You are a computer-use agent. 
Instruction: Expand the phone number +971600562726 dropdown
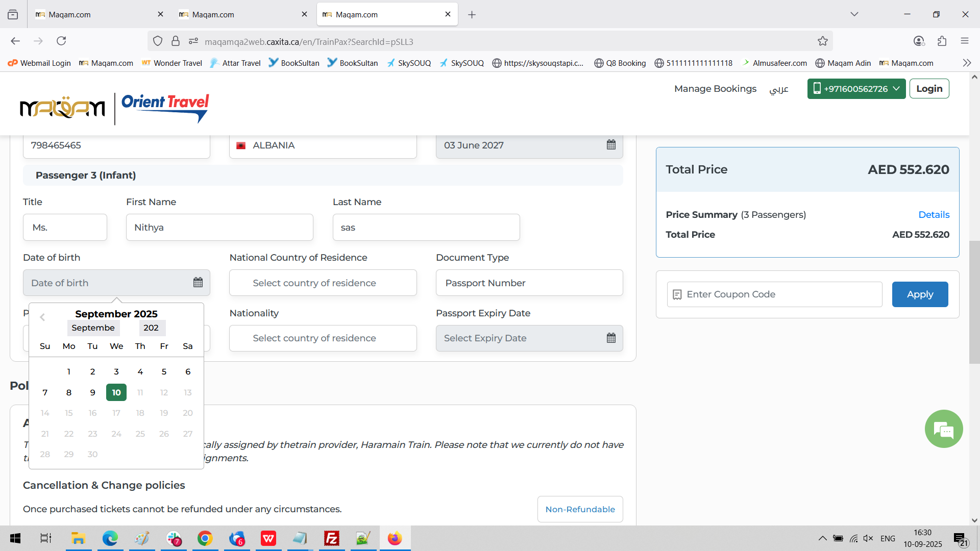point(856,89)
